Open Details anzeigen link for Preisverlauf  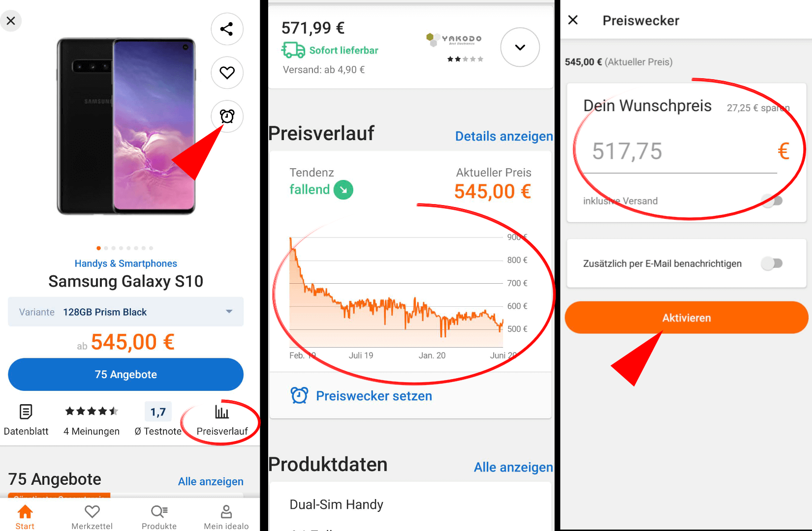point(504,136)
